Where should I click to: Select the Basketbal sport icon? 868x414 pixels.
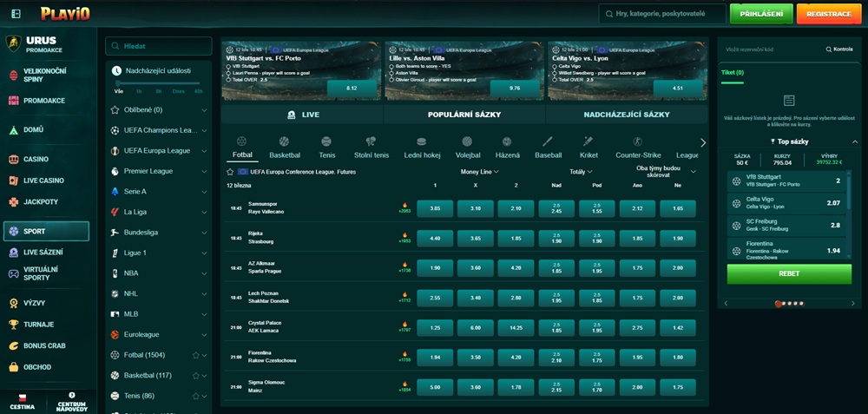tap(284, 141)
